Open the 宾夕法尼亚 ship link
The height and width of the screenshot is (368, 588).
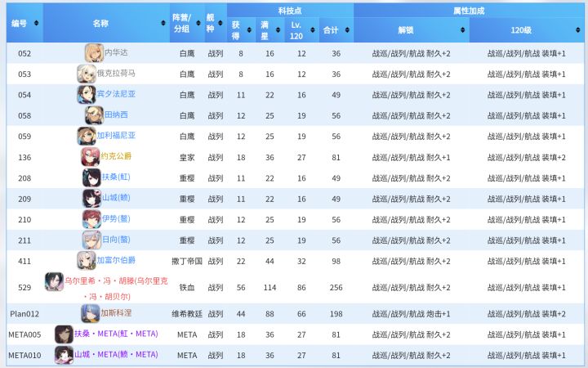116,94
